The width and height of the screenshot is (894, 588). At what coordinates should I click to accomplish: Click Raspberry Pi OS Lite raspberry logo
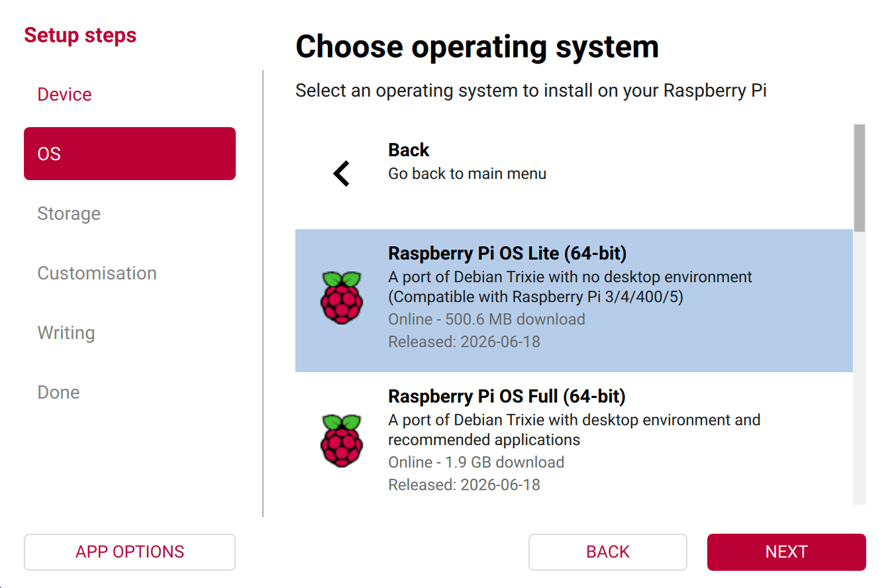click(342, 297)
